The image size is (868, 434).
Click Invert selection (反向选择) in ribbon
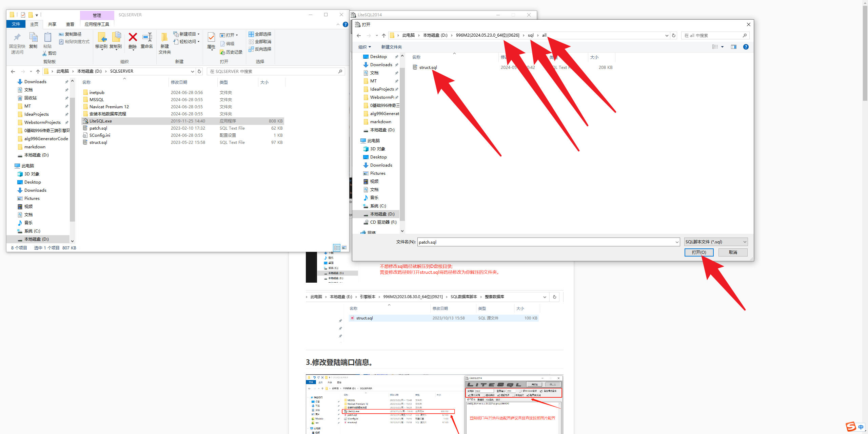pyautogui.click(x=260, y=49)
